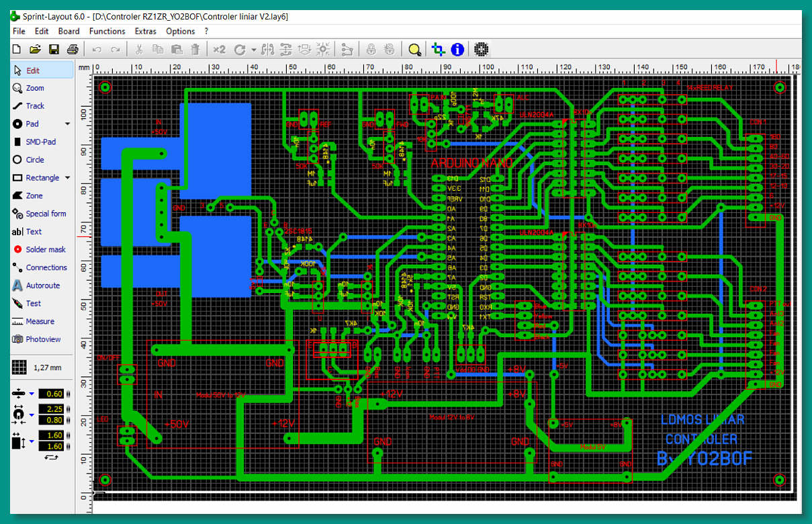Open track width presets dropdown

coord(32,393)
